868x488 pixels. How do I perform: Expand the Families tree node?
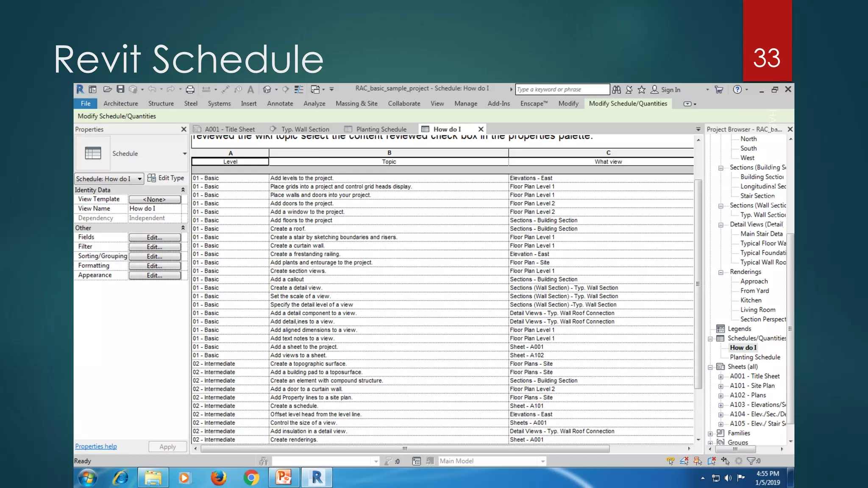click(710, 434)
